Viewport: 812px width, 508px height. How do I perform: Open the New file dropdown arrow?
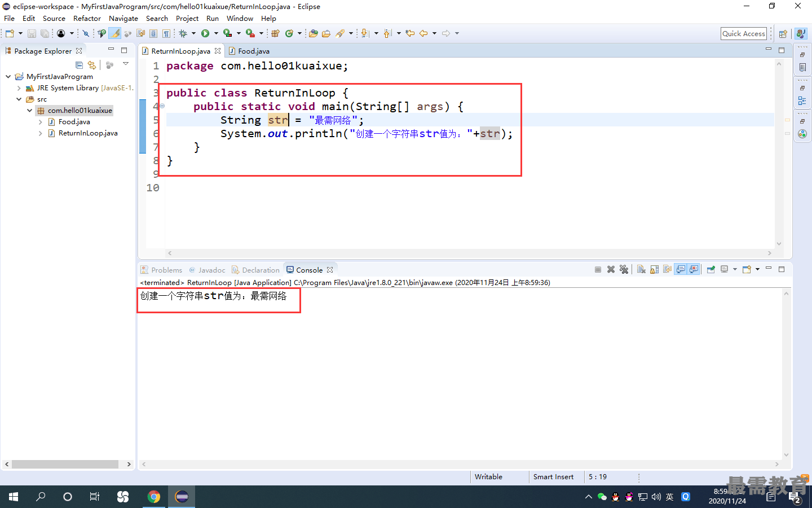tap(20, 33)
